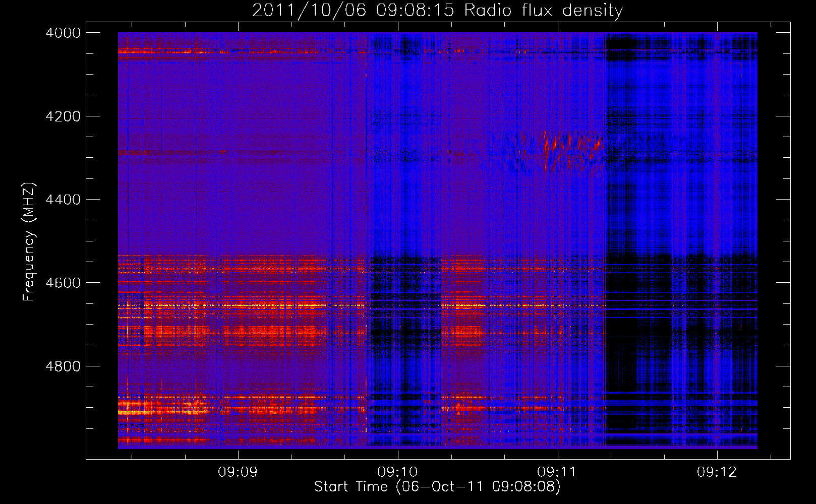Click the plot title '2011/10/06 09:08:15 Radio flux density'
The height and width of the screenshot is (504, 816).
[437, 11]
